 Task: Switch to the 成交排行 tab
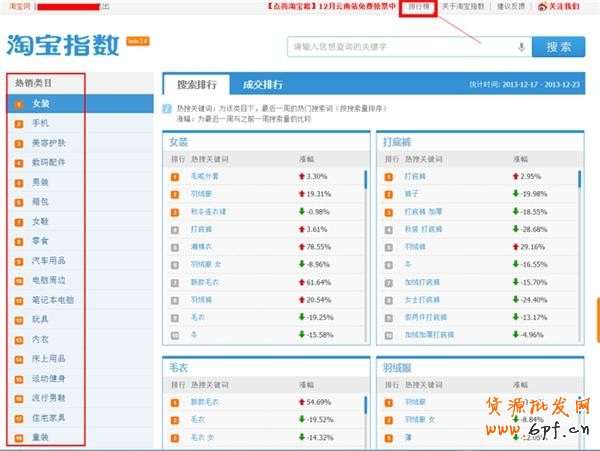(x=263, y=84)
